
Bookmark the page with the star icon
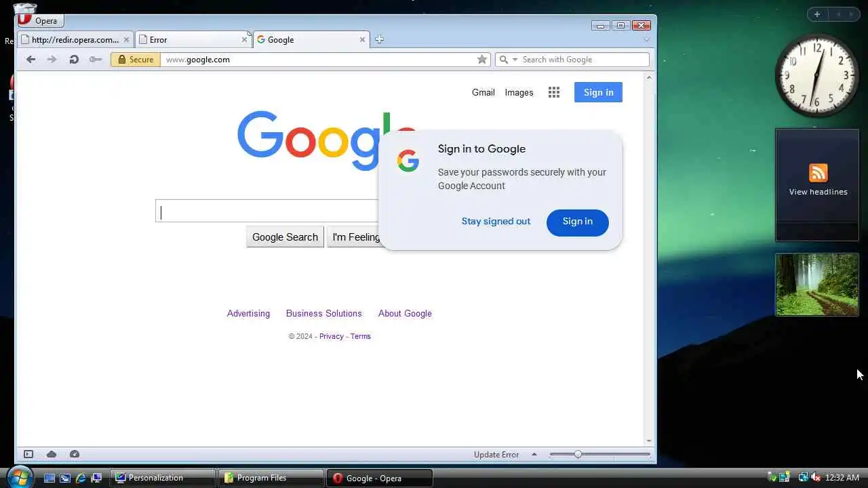(x=482, y=60)
